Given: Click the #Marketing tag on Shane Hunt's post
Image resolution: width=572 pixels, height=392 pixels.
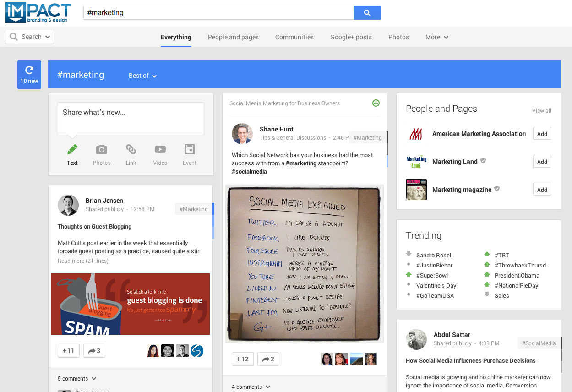Looking at the screenshot, I should click(x=368, y=137).
